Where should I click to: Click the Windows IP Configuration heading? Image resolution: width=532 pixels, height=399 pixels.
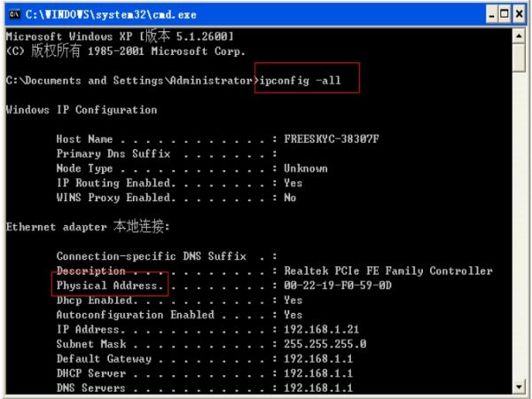click(82, 110)
